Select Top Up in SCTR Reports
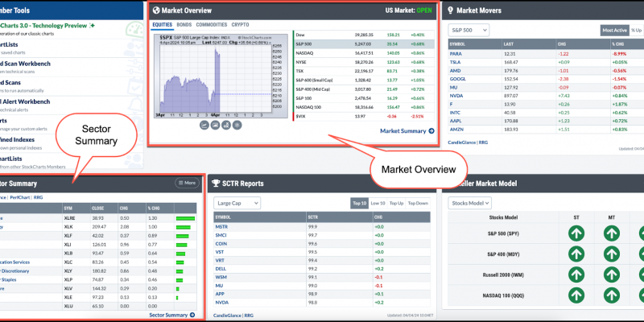644x322 pixels. (396, 204)
